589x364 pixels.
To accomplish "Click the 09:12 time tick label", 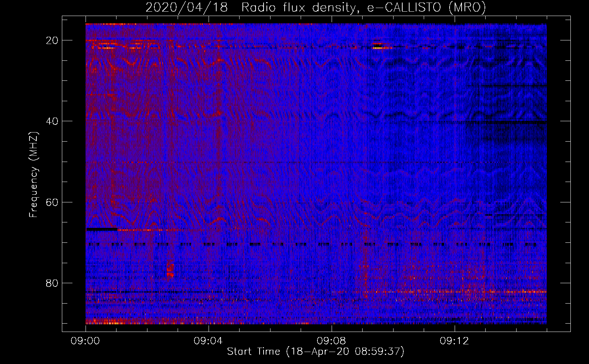I will [x=454, y=341].
